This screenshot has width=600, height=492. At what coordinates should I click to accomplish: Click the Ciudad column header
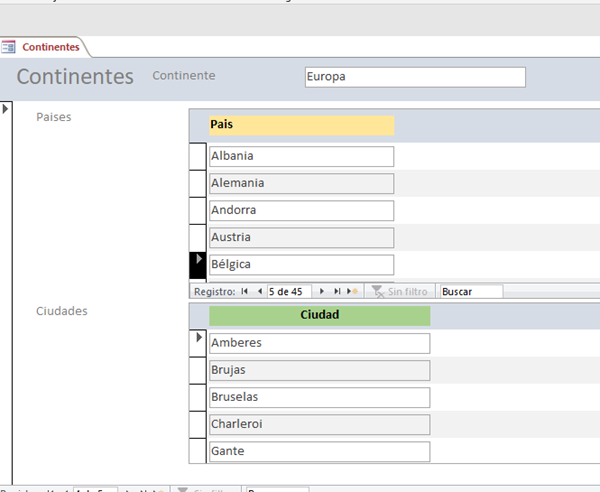[x=320, y=315]
